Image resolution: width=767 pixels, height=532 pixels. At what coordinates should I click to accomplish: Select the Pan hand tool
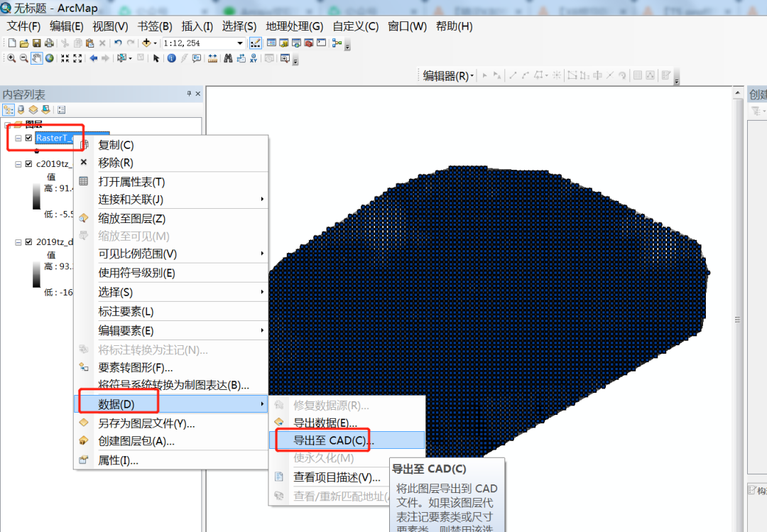tap(36, 58)
